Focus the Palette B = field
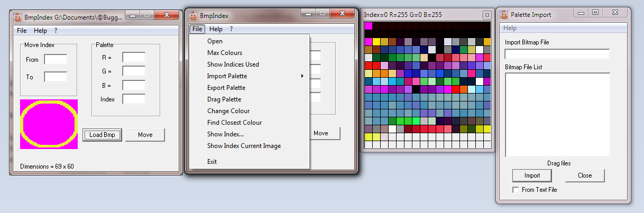 pos(134,85)
